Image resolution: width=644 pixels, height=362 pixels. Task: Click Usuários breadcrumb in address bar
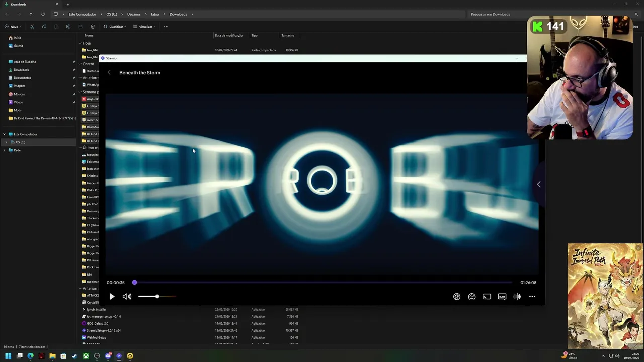click(134, 14)
